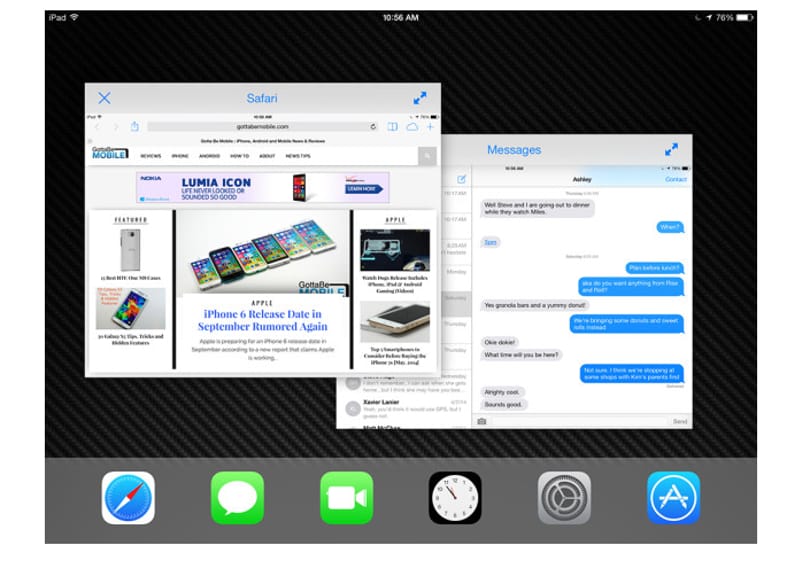The image size is (810, 561).
Task: Click the gottabemobile.com address bar
Action: point(262,127)
